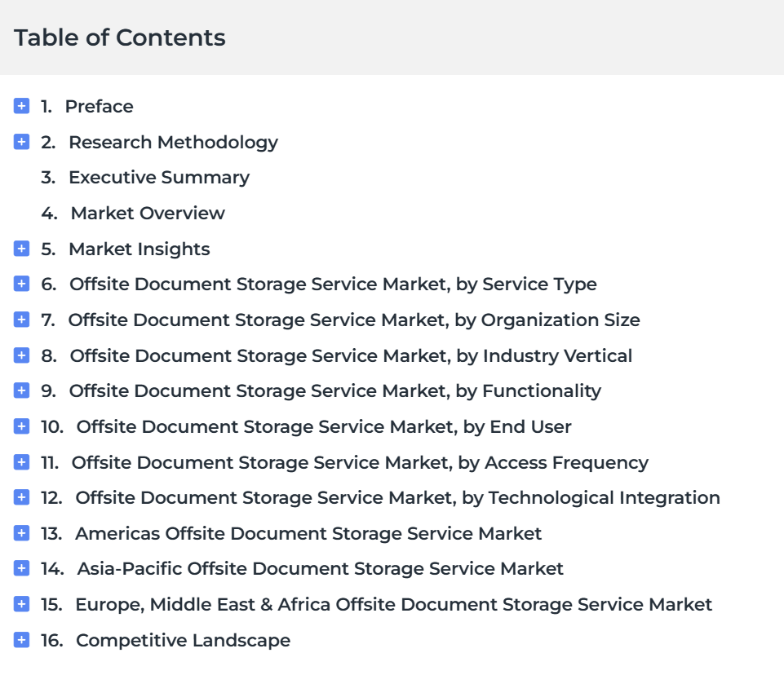Click plus icon beside by Industry Vertical

tap(22, 355)
